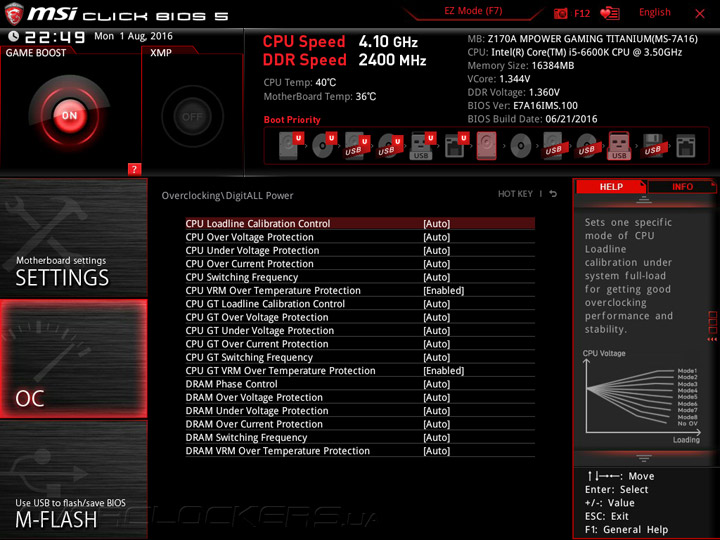Open the SETTINGS motherboard settings section

pos(73,238)
